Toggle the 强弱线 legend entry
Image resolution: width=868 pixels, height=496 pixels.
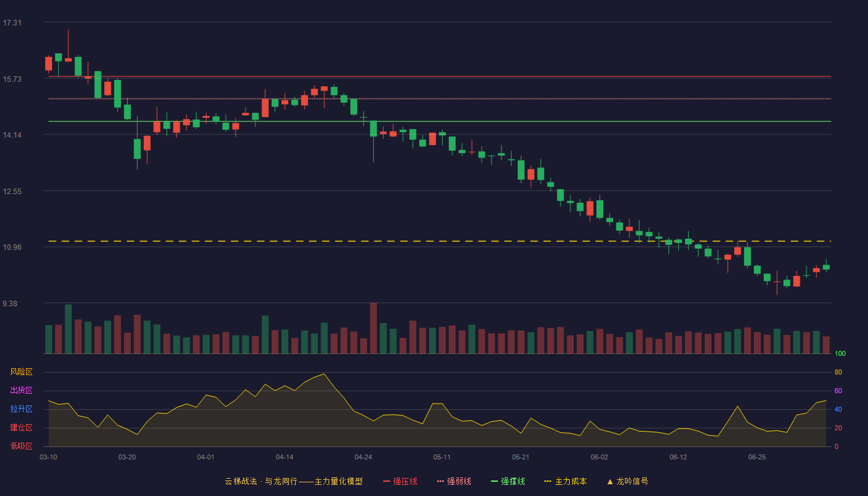click(454, 481)
